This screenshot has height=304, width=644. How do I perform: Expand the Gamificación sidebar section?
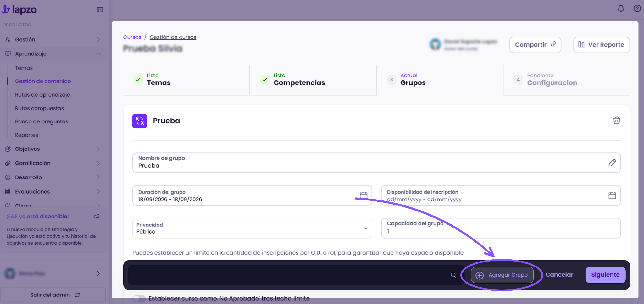coord(53,163)
